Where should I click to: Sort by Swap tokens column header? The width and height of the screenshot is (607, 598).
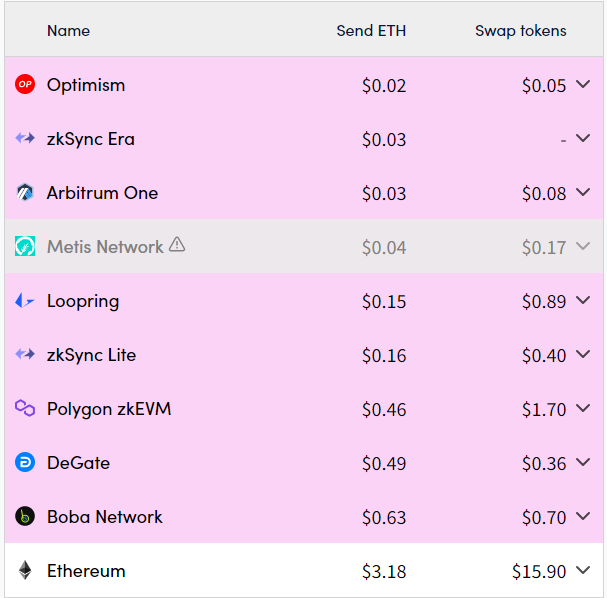(521, 31)
